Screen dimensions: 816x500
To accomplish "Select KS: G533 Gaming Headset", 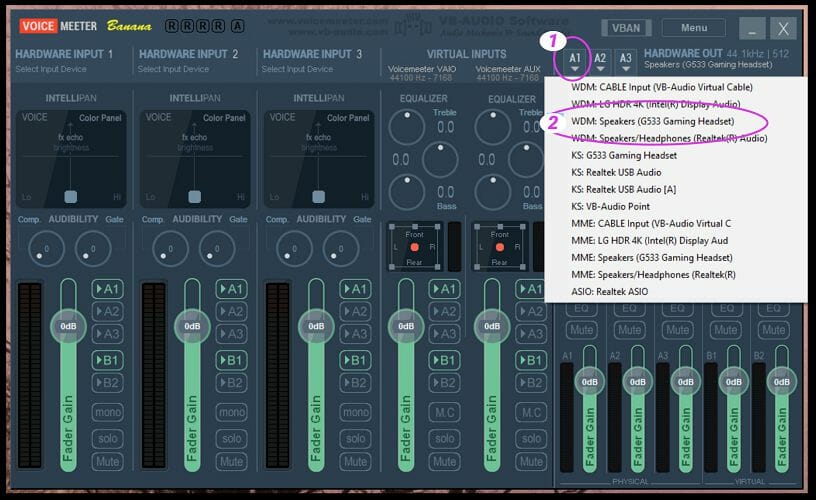I will 624,155.
